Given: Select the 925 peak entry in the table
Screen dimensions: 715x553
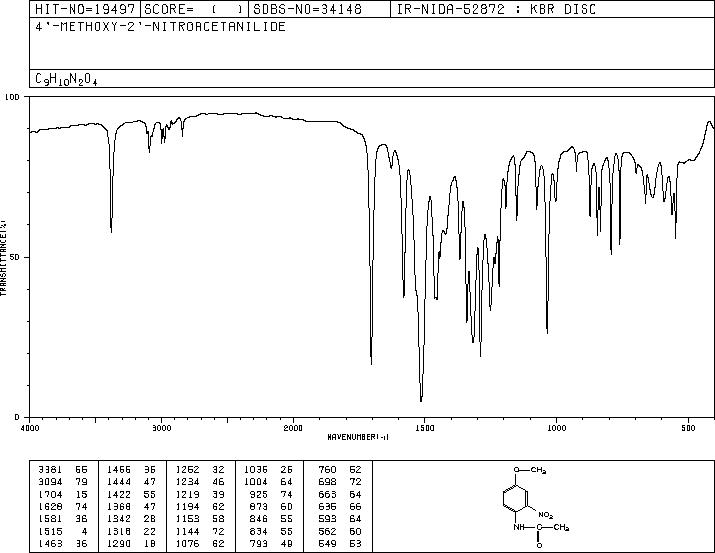Looking at the screenshot, I should pos(272,494).
